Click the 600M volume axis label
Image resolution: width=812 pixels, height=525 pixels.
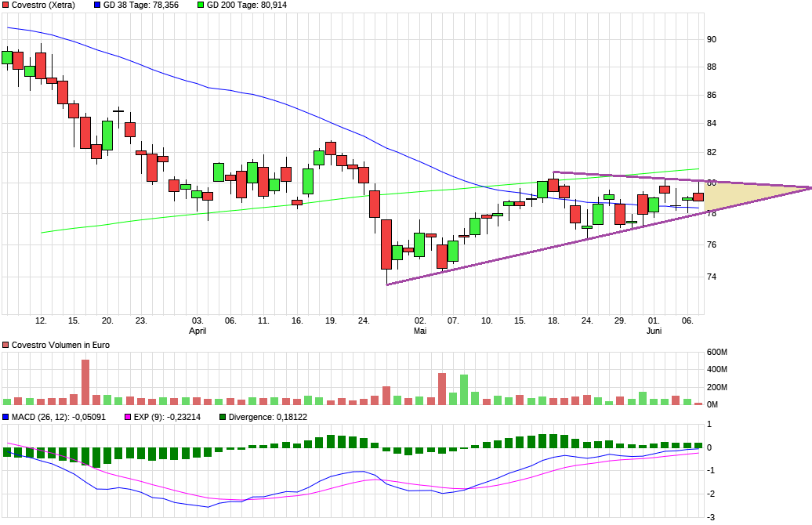coord(717,352)
